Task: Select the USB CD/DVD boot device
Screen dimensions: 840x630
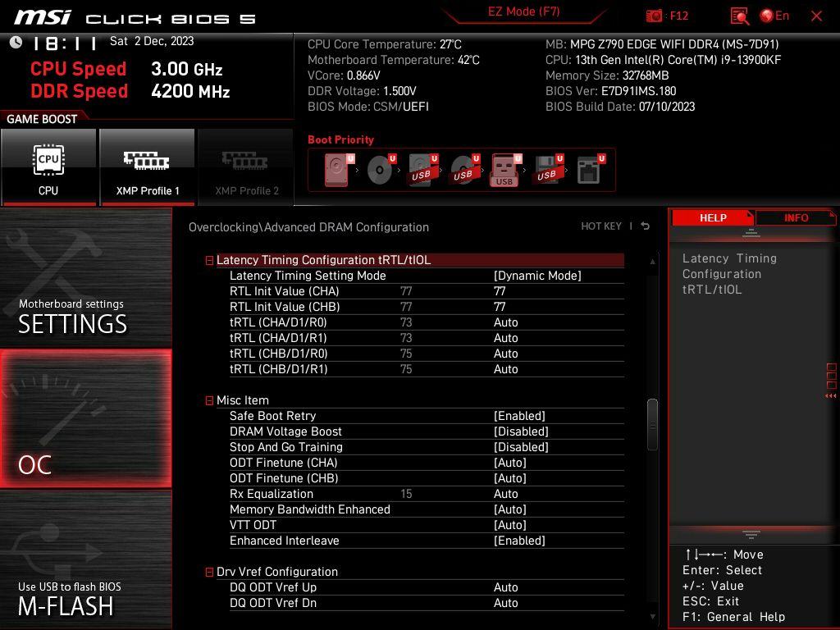Action: (x=464, y=170)
